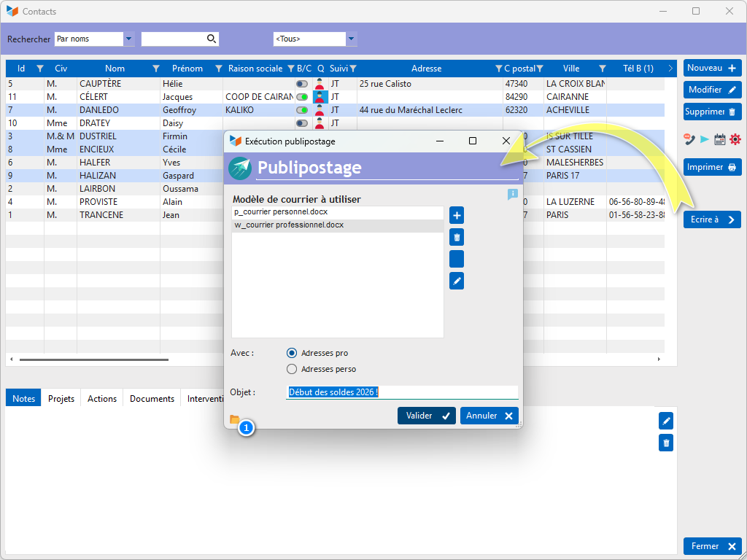Click the blue play arrow icon

[x=704, y=139]
